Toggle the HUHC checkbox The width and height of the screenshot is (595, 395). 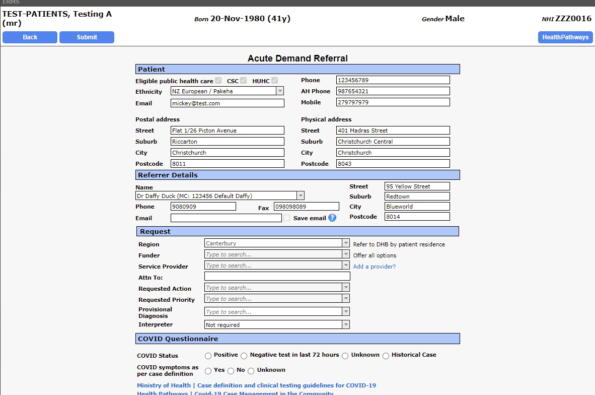(x=275, y=80)
